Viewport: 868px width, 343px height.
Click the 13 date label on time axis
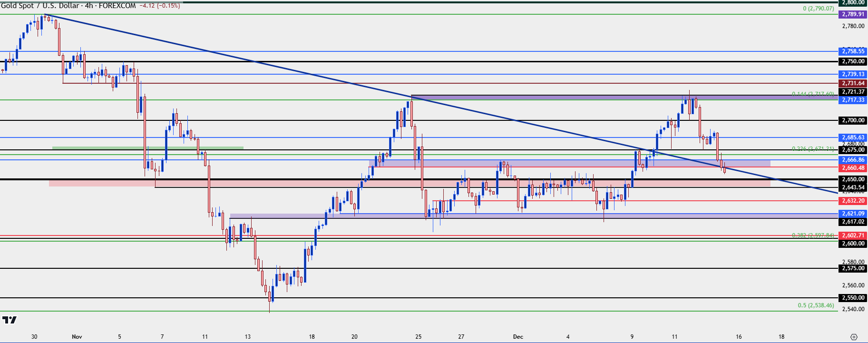coord(248,337)
